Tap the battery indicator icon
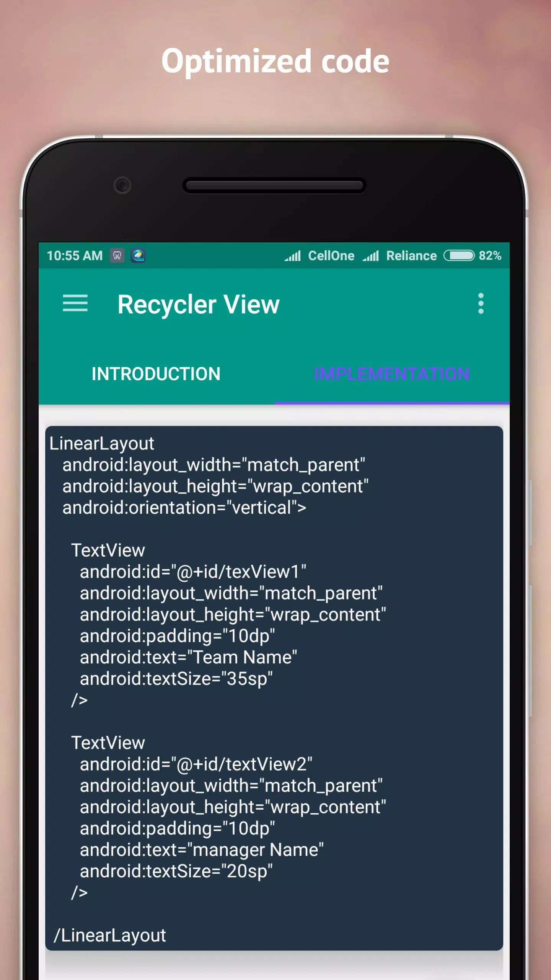This screenshot has width=551, height=980. point(459,256)
